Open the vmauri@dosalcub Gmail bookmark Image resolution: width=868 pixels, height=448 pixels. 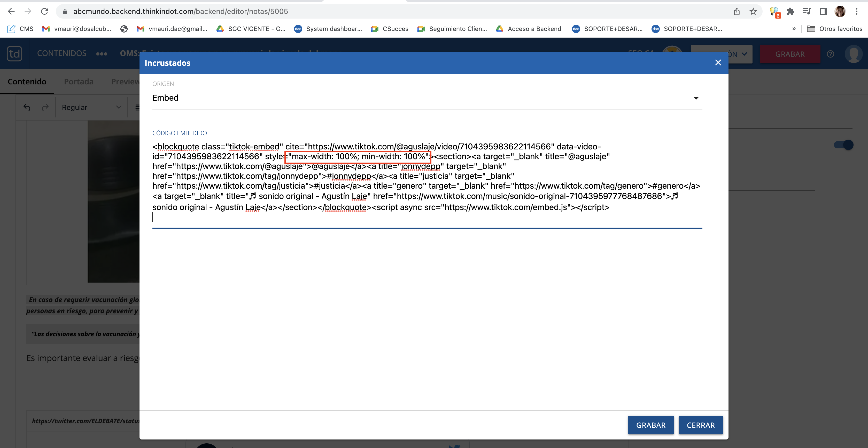tap(76, 29)
